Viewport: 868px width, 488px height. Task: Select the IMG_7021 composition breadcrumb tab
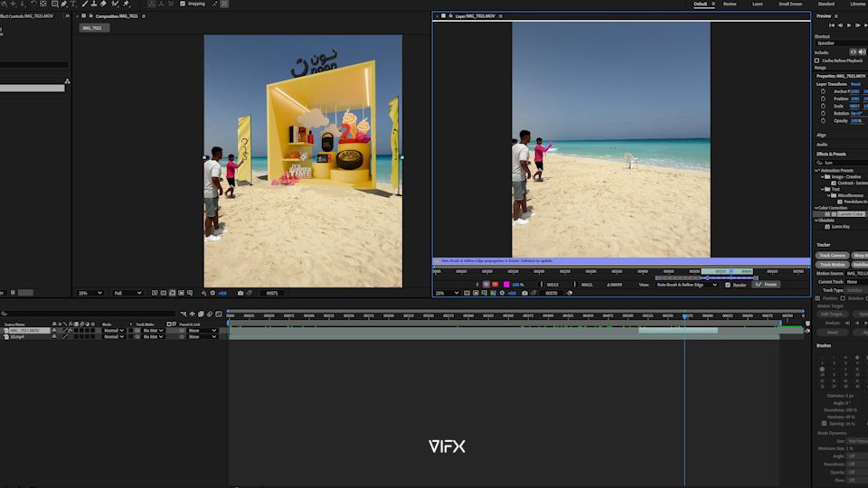[x=92, y=28]
